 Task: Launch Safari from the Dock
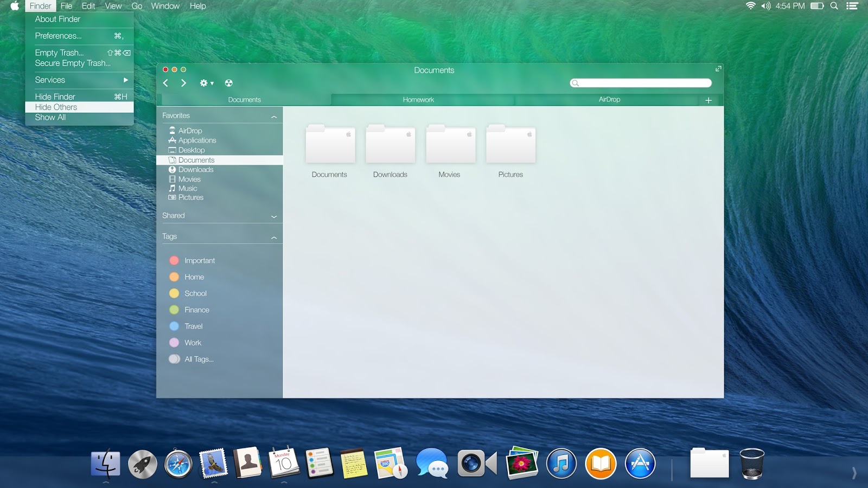[x=178, y=464]
